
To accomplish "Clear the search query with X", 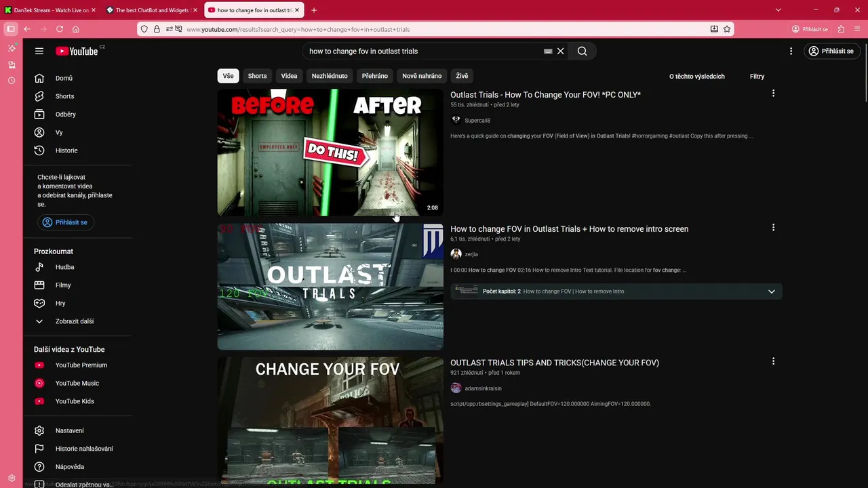I will [x=561, y=51].
